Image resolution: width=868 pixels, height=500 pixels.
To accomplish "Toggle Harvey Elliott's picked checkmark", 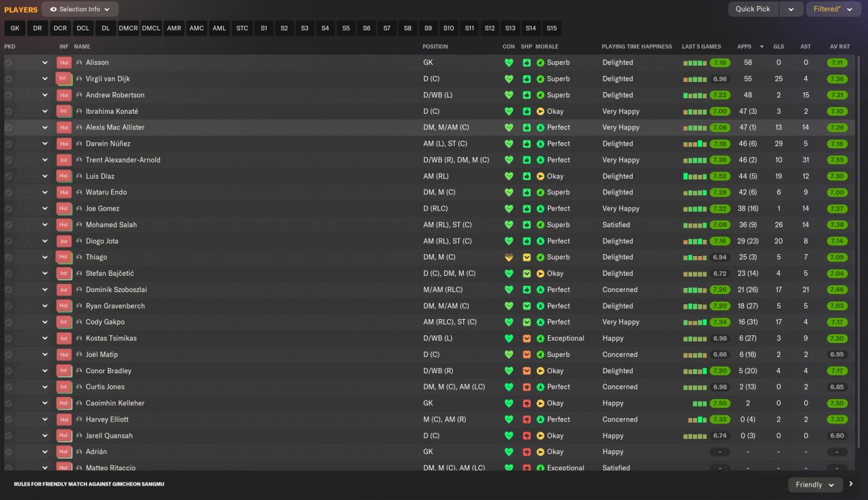I will pos(9,419).
